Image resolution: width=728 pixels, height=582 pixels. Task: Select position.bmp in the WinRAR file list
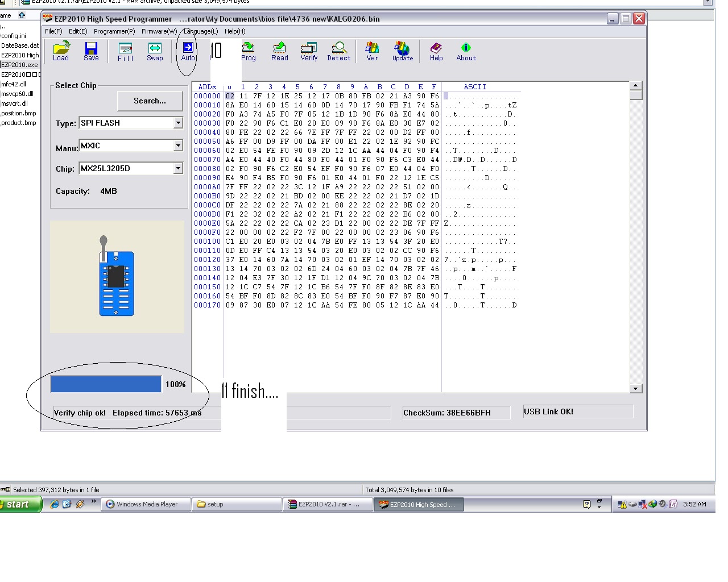tap(18, 113)
